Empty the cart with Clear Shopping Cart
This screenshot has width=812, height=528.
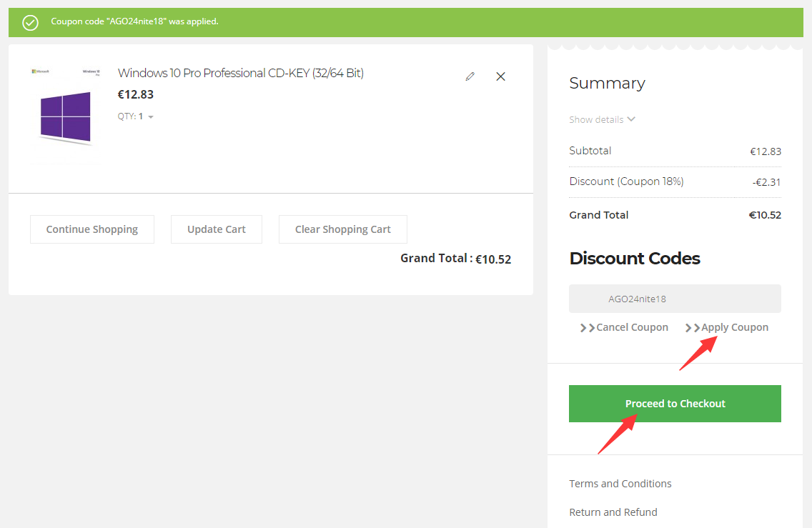(342, 229)
